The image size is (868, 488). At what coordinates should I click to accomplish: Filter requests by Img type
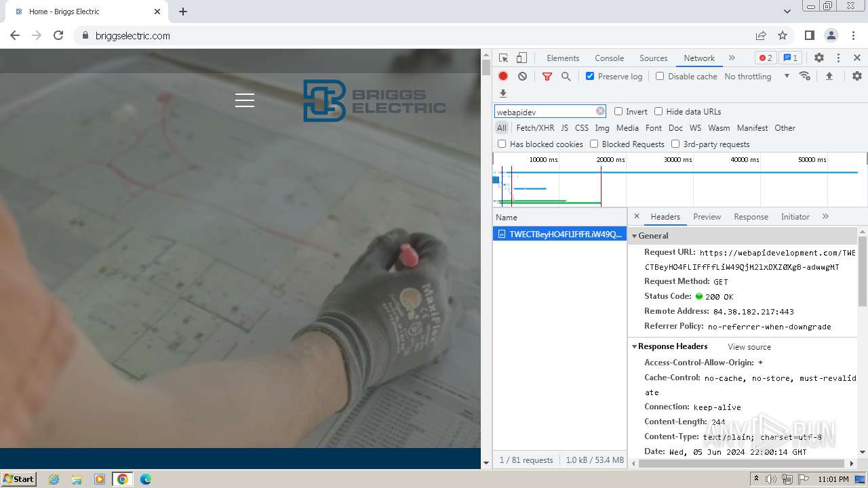602,127
